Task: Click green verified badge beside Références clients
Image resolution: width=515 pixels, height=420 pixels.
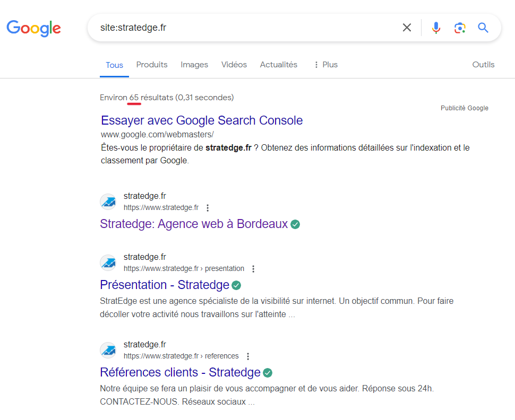Action: 268,373
